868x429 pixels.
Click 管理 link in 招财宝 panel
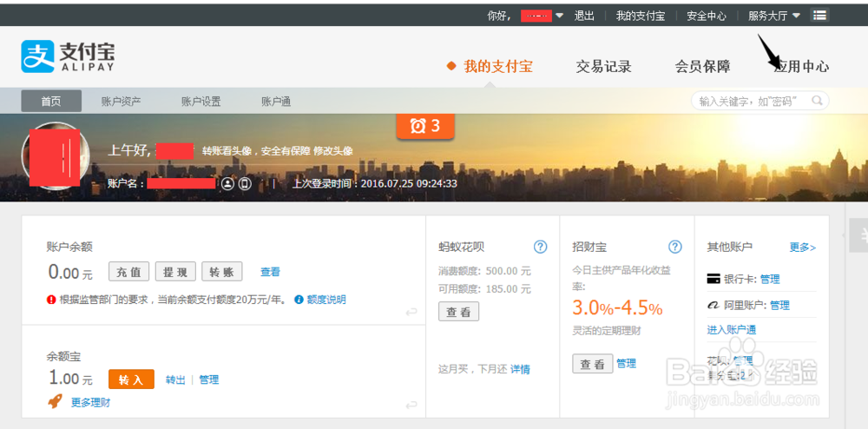(x=626, y=364)
